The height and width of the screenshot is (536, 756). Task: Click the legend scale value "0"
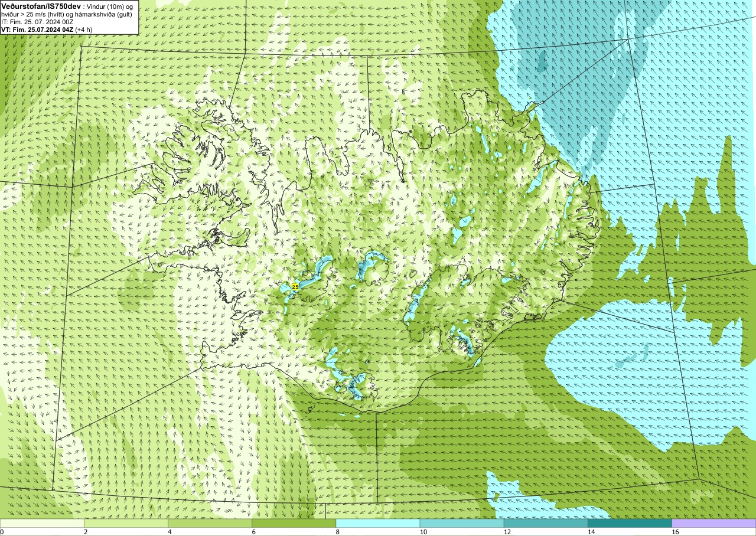(2, 532)
